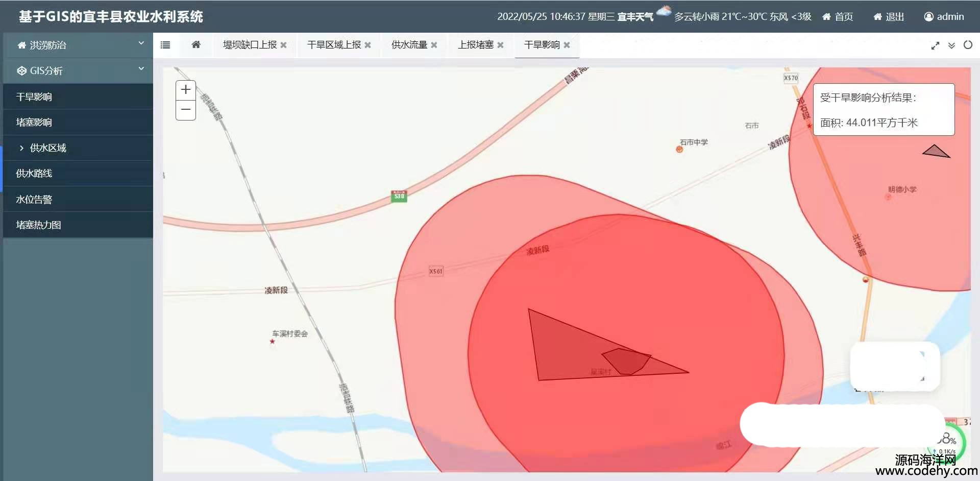Click the map zoom in plus button
The image size is (980, 481).
point(186,90)
